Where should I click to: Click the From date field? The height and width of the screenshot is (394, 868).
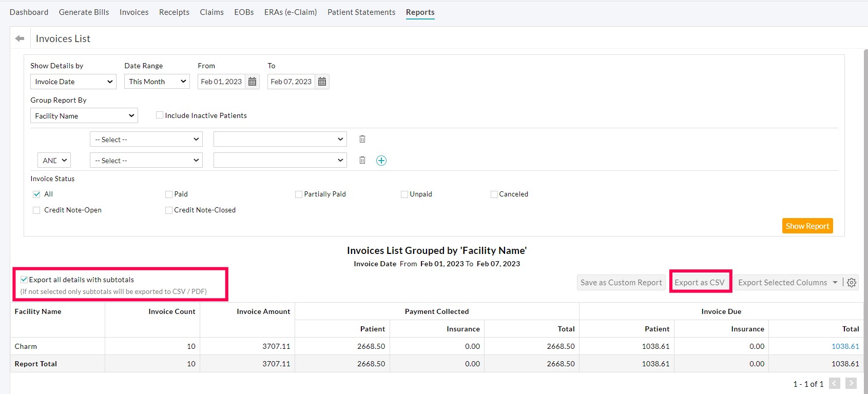coord(221,82)
